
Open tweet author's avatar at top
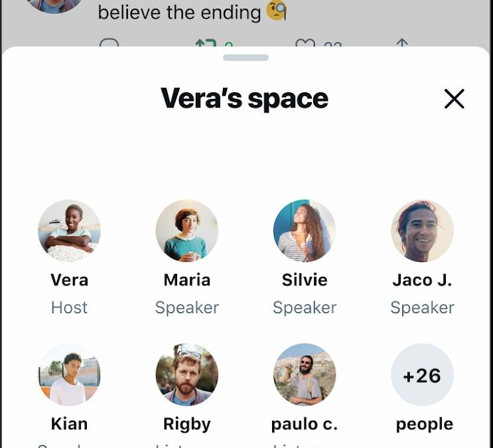point(55,5)
